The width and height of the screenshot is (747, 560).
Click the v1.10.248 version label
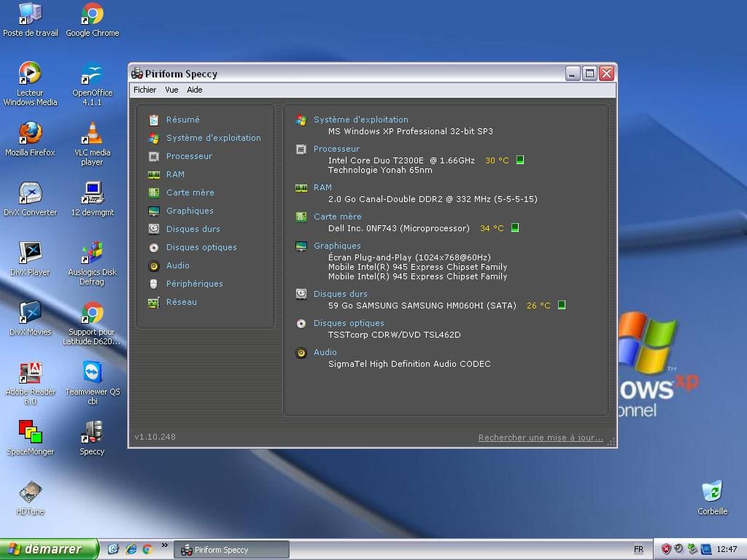[155, 437]
